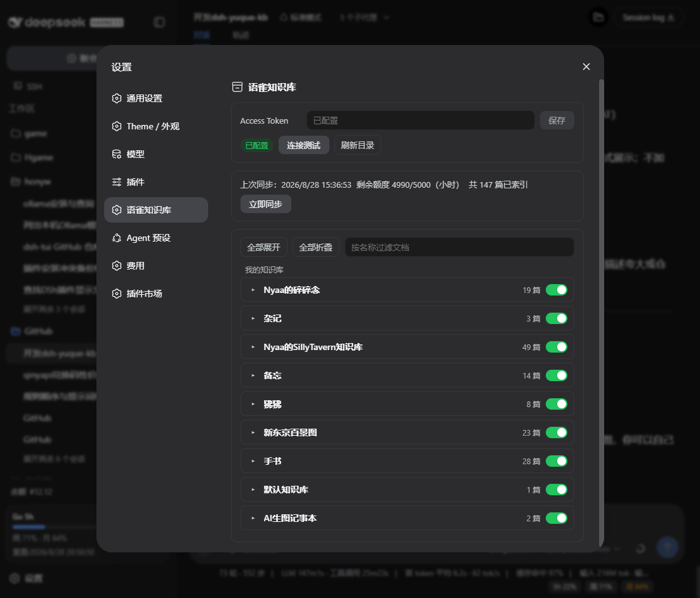Open the 通用设置 settings section
The image size is (700, 598).
156,98
